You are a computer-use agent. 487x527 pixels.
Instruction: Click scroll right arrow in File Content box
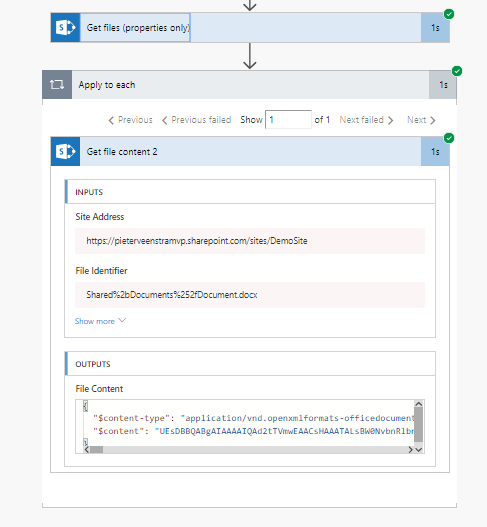pyautogui.click(x=410, y=450)
